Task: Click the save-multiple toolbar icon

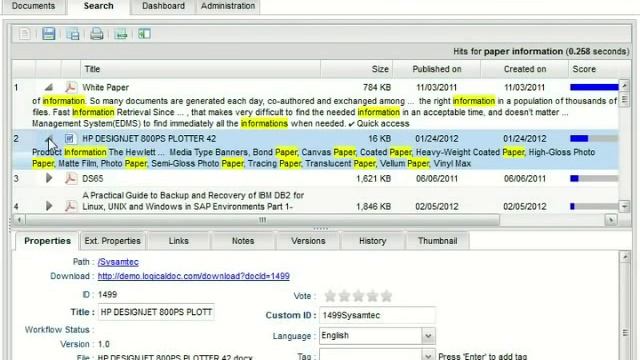Action: point(73,34)
